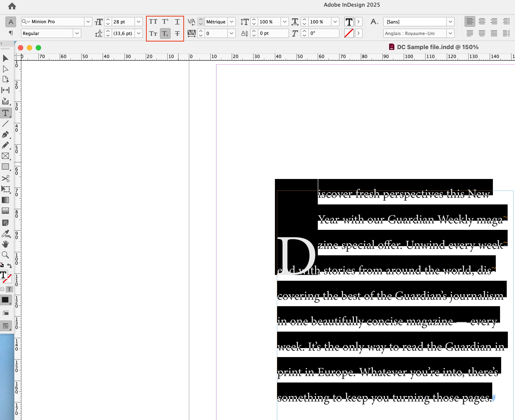Click the stroke color swatch with red slash
Screen dimensions: 515x420
[349, 33]
